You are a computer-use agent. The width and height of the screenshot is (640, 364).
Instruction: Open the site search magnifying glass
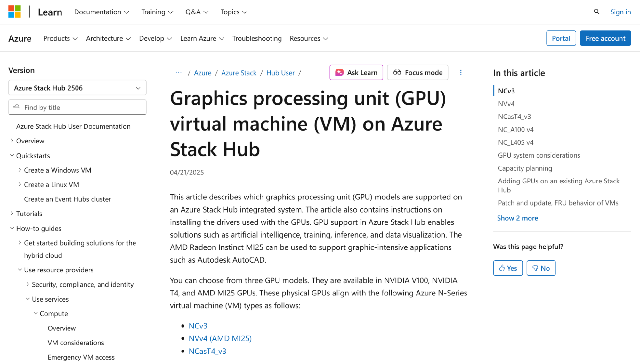pyautogui.click(x=596, y=12)
